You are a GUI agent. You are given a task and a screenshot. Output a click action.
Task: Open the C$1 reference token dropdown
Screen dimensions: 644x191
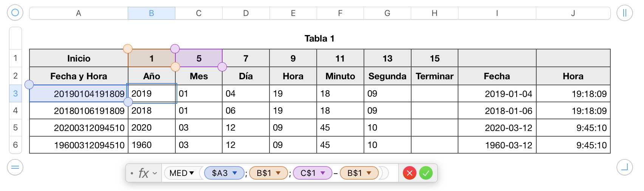(323, 173)
